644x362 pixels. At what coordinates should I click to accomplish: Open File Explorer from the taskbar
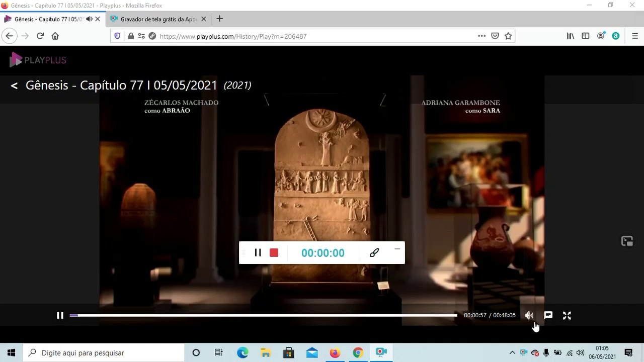coord(266,352)
